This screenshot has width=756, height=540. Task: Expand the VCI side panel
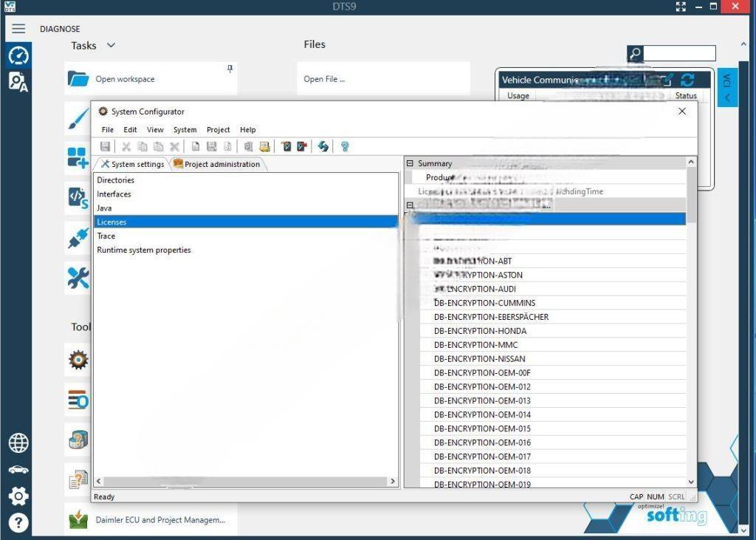727,87
